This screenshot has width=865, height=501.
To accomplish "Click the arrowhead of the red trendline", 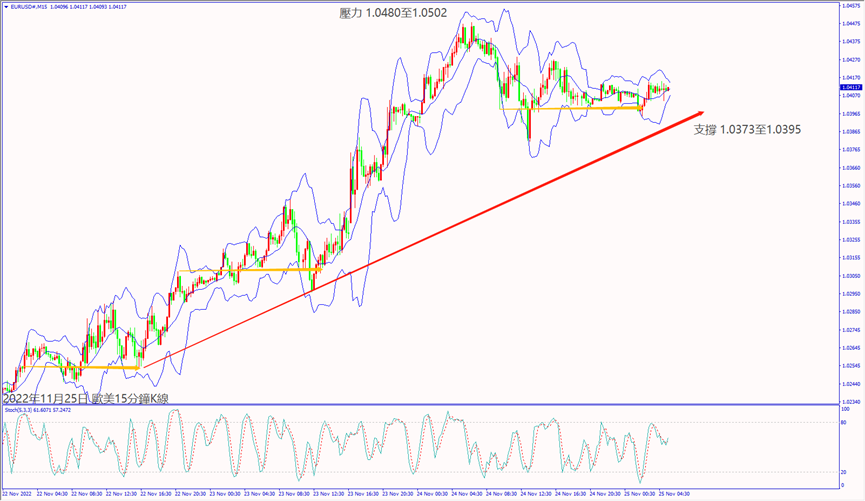I will coord(699,114).
